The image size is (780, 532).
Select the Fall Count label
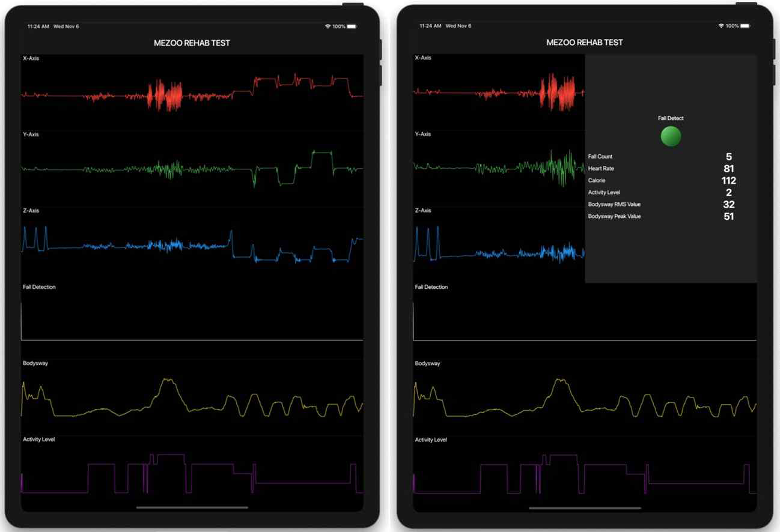coord(600,157)
